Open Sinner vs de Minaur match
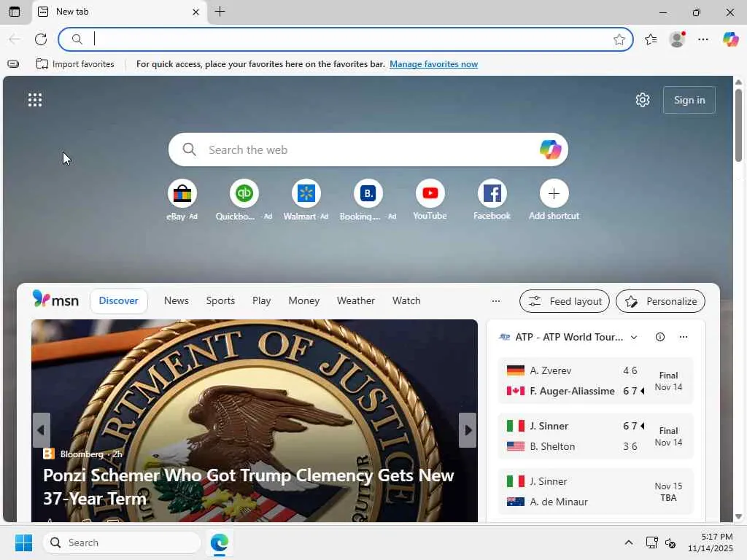Viewport: 747px width, 560px height. coord(595,491)
